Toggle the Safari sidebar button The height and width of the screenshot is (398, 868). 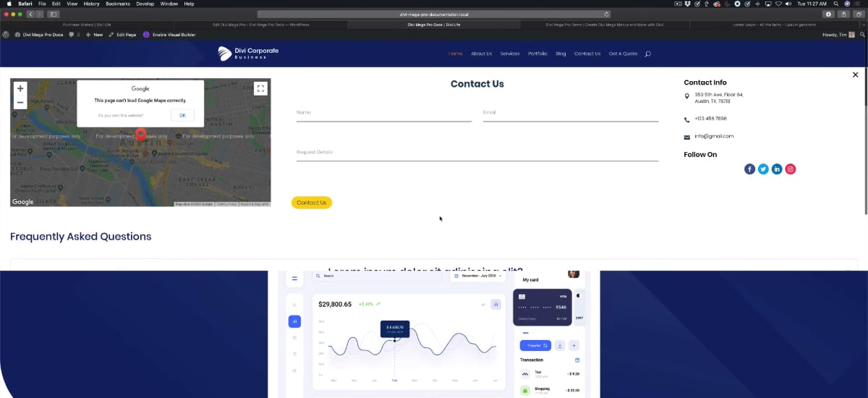(x=54, y=14)
